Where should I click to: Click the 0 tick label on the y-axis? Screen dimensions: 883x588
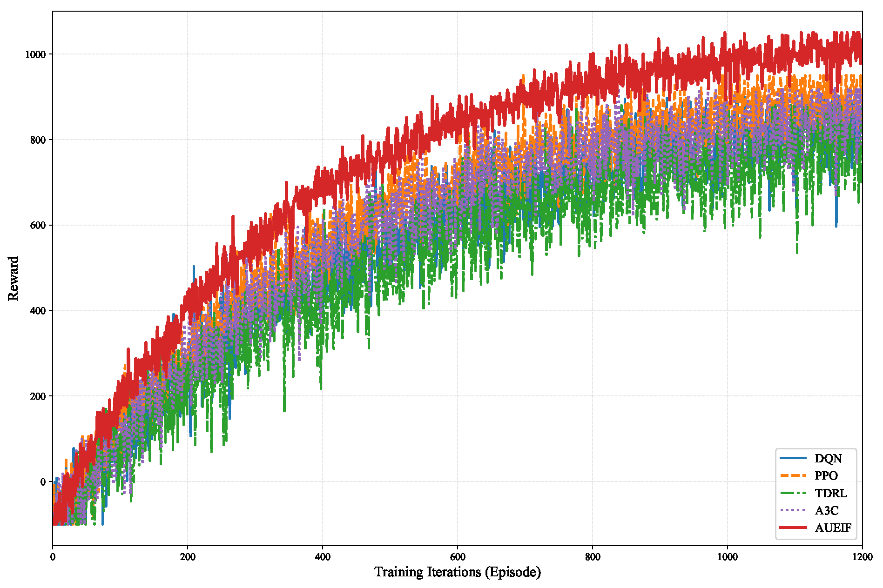(x=43, y=482)
